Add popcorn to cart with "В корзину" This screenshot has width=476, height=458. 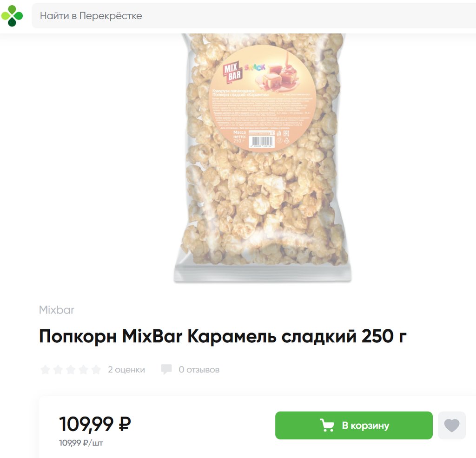pos(354,425)
